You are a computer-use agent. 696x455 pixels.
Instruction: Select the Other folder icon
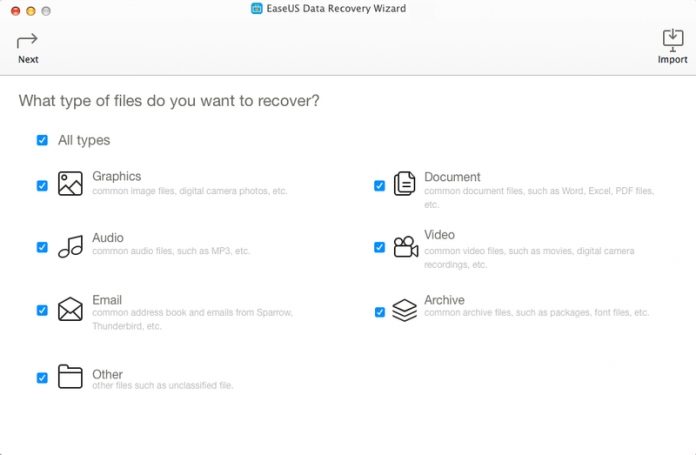tap(70, 376)
